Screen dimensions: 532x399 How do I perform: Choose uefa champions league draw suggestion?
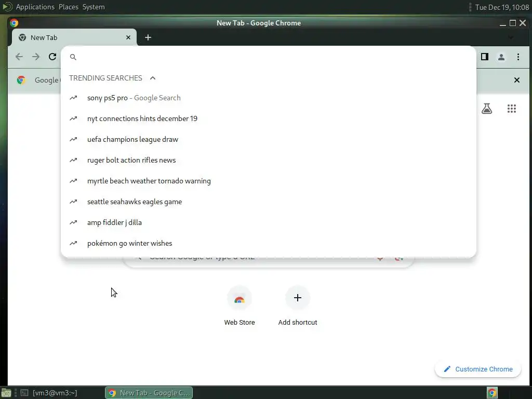coord(269,139)
